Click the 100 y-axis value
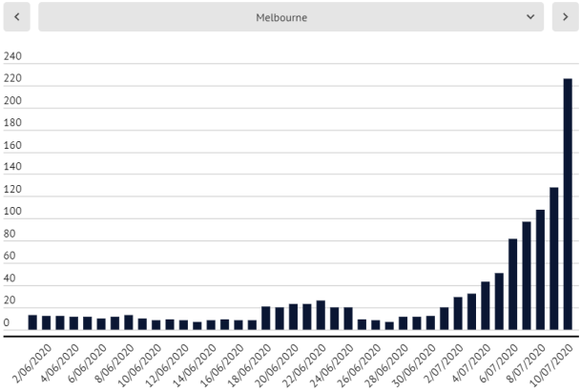Image resolution: width=581 pixels, height=392 pixels. click(12, 211)
